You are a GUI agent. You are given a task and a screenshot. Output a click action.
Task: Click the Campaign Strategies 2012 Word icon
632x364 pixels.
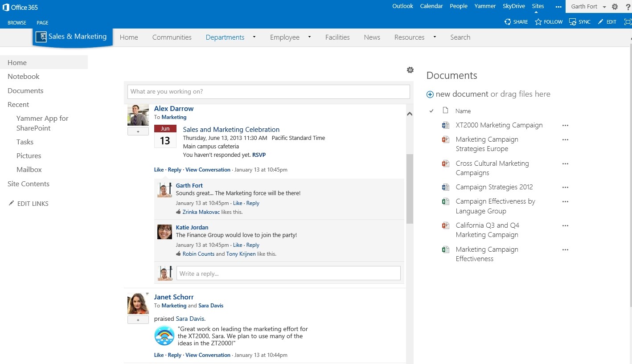coord(445,187)
